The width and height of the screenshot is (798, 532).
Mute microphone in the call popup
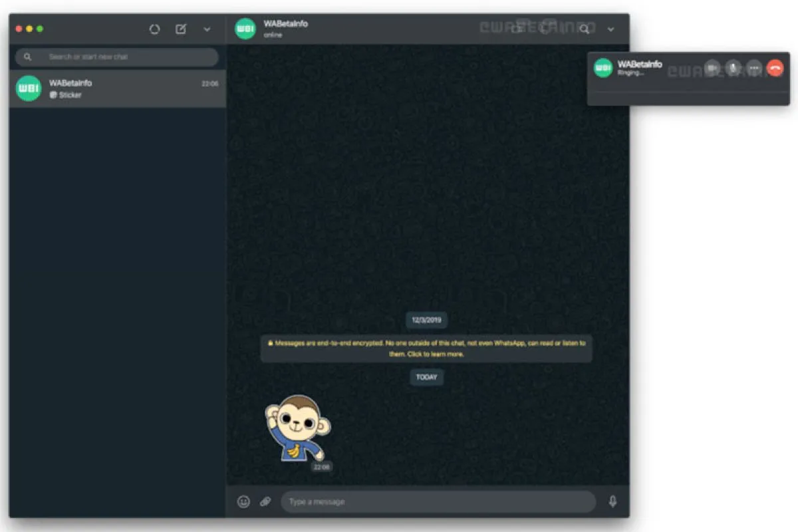[x=733, y=68]
